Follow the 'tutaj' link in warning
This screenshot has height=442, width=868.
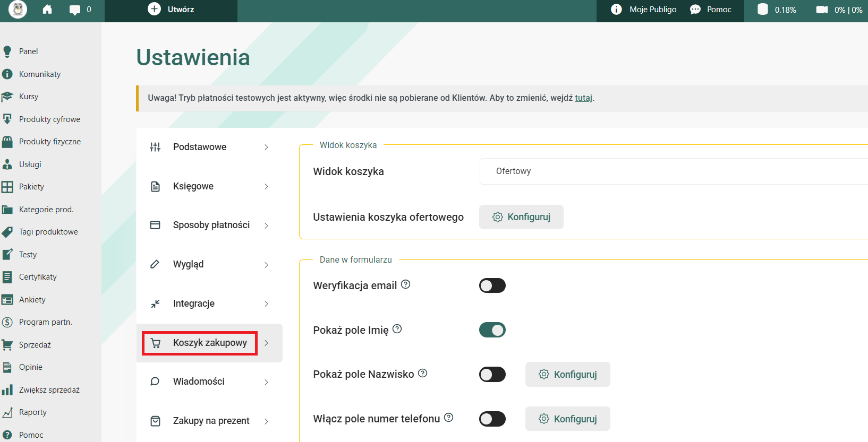583,98
